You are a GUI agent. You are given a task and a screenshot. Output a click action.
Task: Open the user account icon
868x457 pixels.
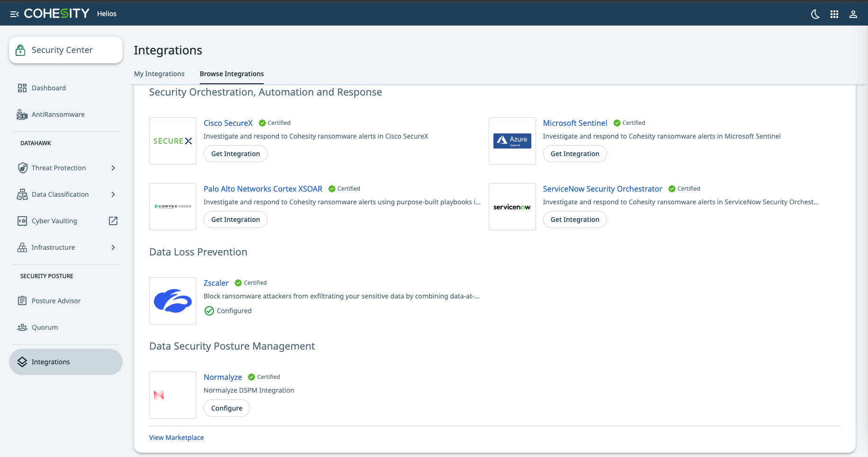click(853, 14)
